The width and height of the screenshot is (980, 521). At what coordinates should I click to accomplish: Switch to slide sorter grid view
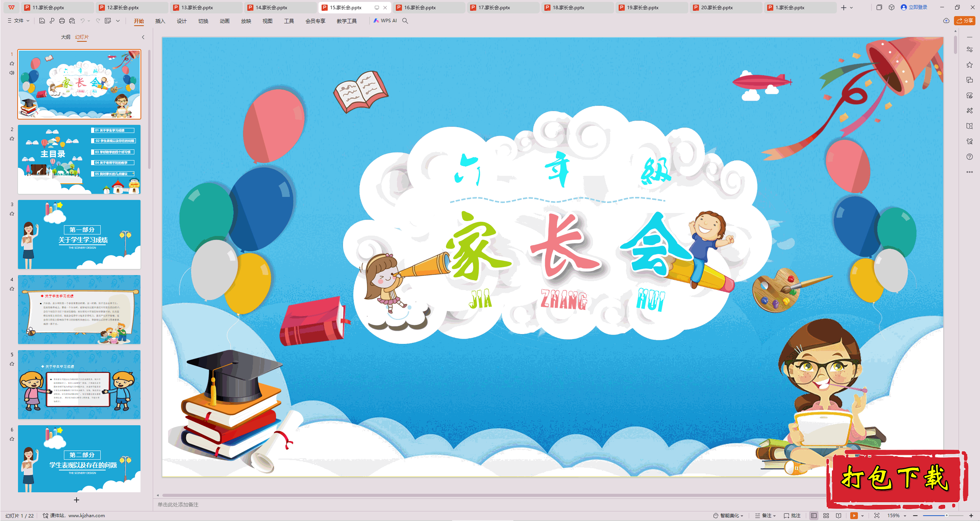click(826, 516)
